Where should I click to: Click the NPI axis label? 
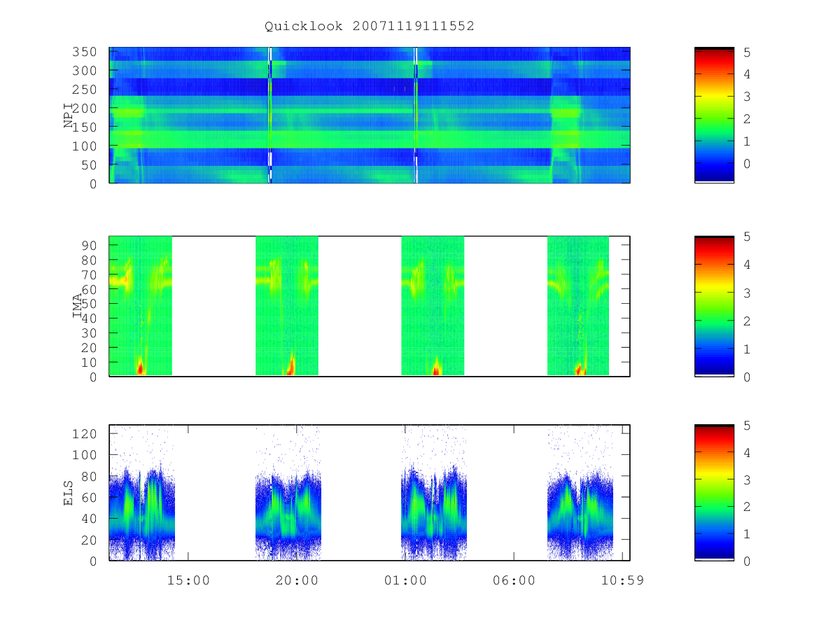(69, 115)
